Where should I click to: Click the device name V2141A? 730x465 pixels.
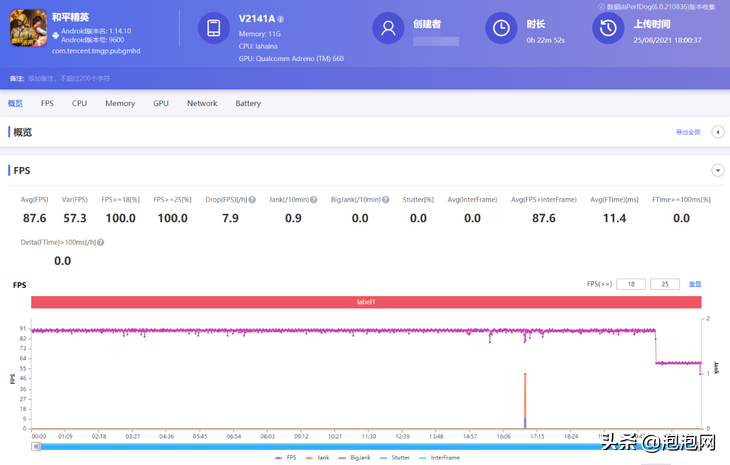pyautogui.click(x=257, y=19)
